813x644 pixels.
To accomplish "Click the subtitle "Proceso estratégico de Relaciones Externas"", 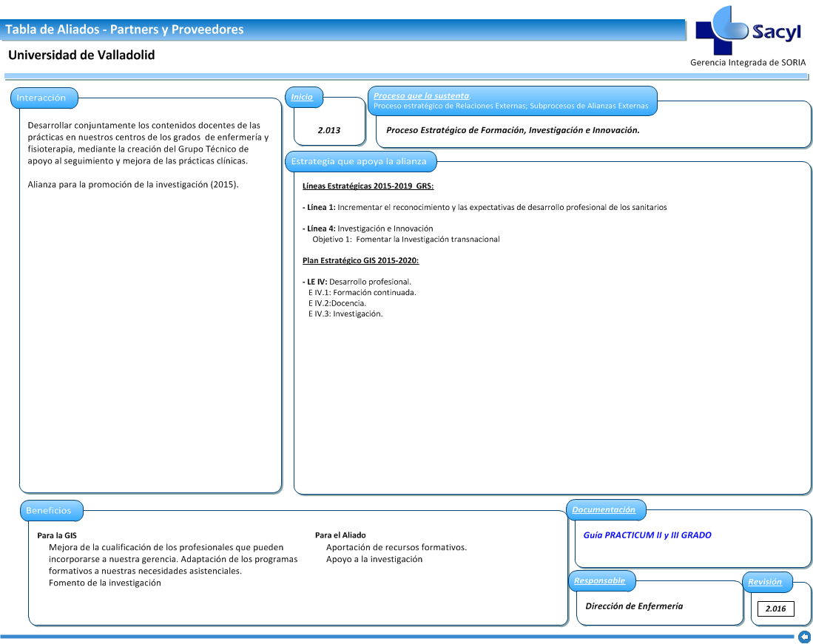I will pos(450,106).
